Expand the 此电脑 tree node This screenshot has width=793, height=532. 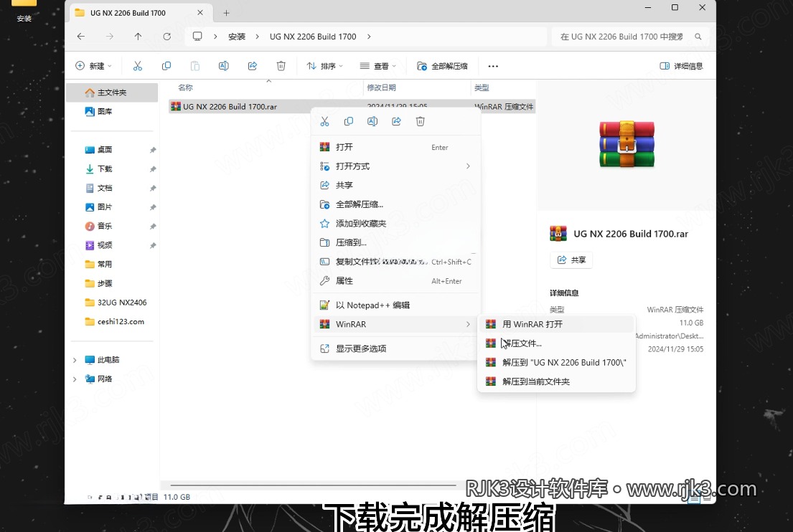tap(75, 360)
